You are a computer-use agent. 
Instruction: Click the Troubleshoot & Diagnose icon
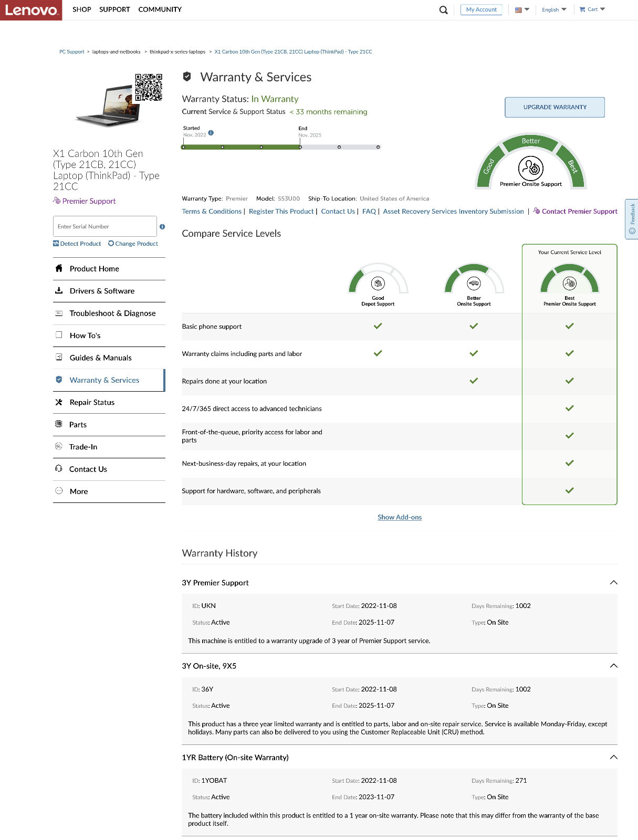pos(59,313)
